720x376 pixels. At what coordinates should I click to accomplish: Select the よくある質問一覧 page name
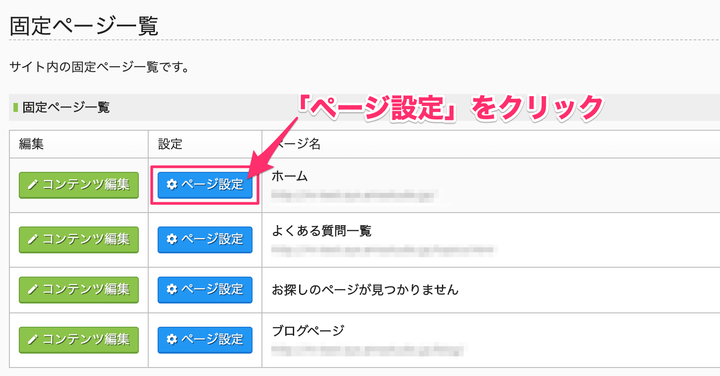click(321, 230)
